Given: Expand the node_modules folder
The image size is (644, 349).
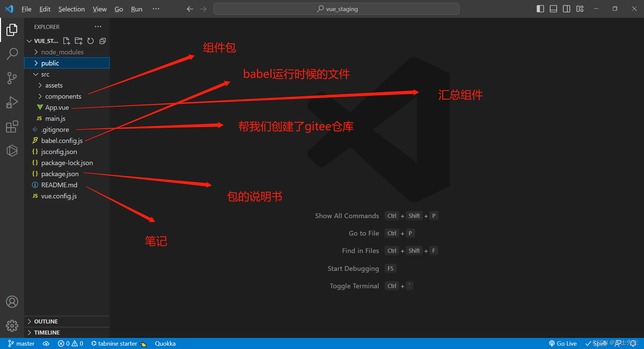Looking at the screenshot, I should pyautogui.click(x=67, y=52).
